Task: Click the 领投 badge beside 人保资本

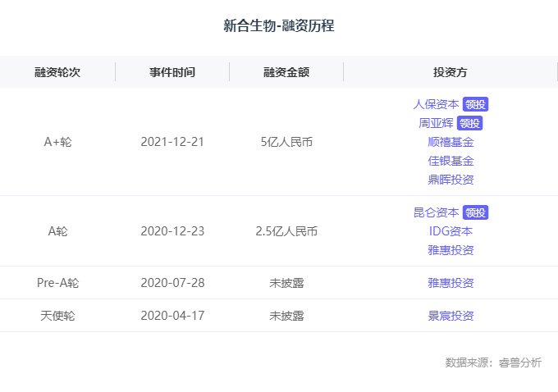Action: click(475, 105)
